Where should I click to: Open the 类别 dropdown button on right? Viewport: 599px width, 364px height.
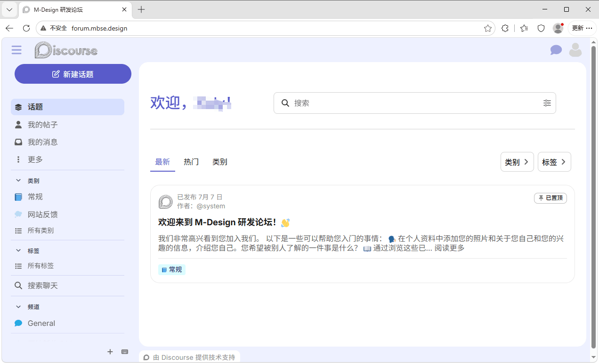pos(517,162)
